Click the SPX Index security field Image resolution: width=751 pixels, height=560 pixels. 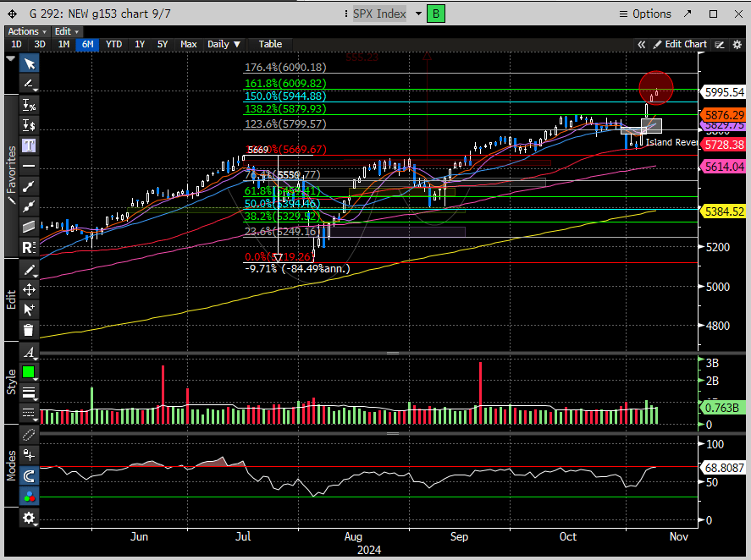point(380,14)
